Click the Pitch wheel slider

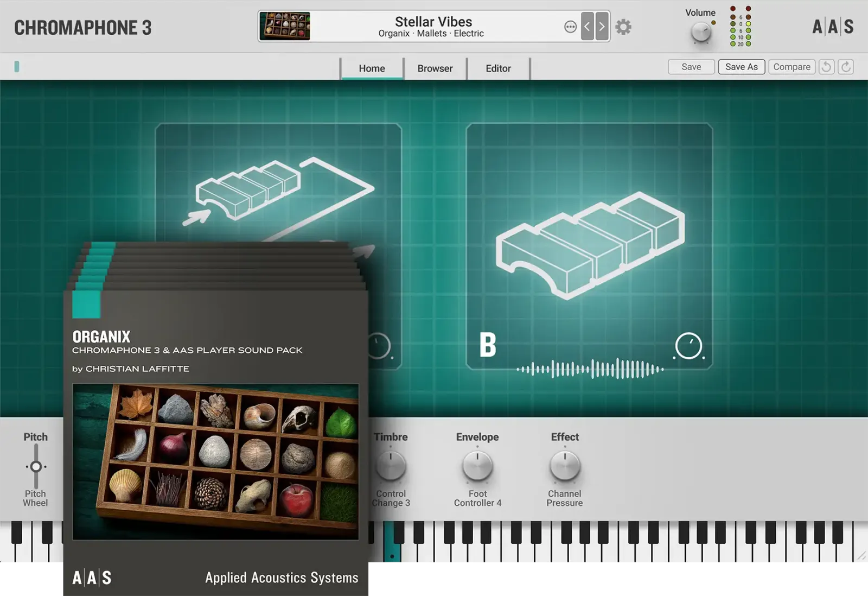(x=36, y=466)
